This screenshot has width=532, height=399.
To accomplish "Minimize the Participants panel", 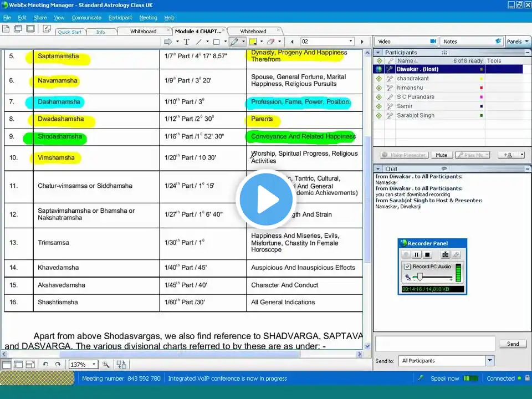I will click(x=527, y=53).
